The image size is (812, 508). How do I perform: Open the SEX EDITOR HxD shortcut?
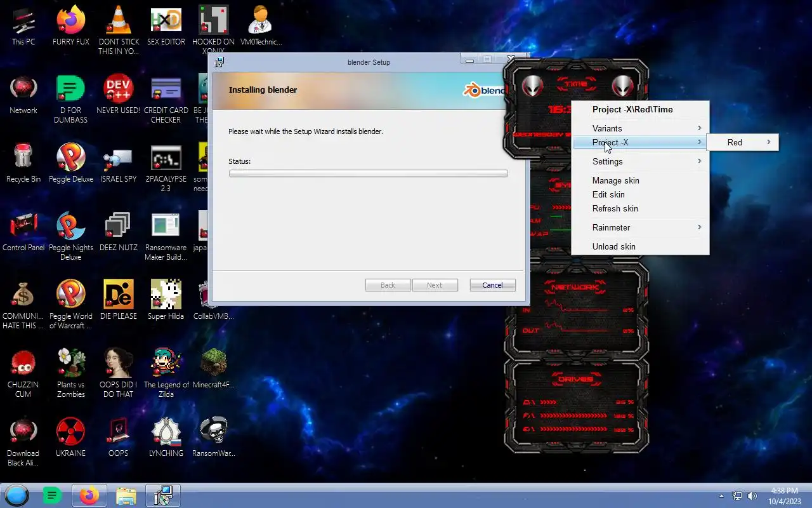(x=166, y=25)
